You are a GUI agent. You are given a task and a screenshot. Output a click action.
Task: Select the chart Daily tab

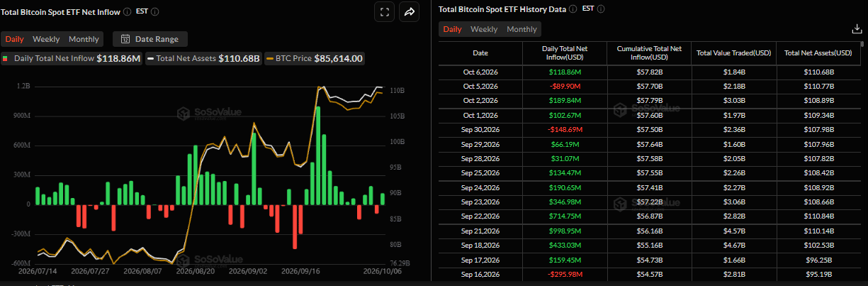15,39
